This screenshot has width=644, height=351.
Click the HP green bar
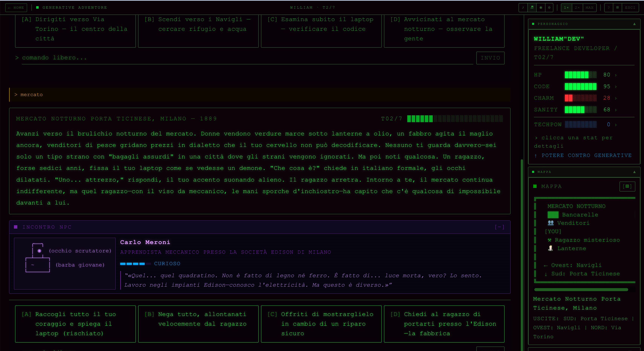click(581, 75)
